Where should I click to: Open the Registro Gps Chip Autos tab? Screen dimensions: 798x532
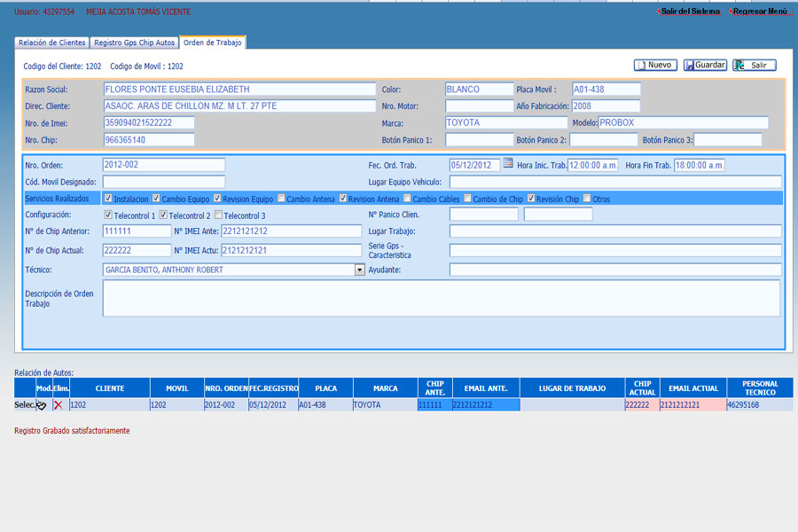click(134, 43)
